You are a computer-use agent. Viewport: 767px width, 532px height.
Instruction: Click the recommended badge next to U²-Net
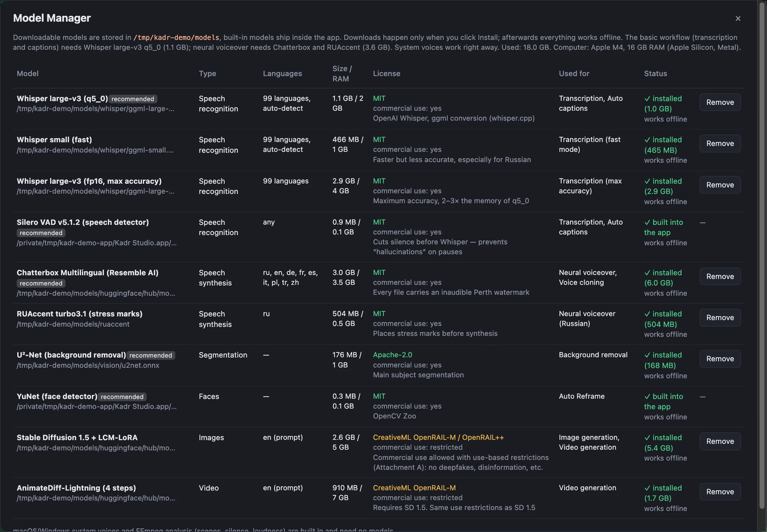tap(151, 356)
